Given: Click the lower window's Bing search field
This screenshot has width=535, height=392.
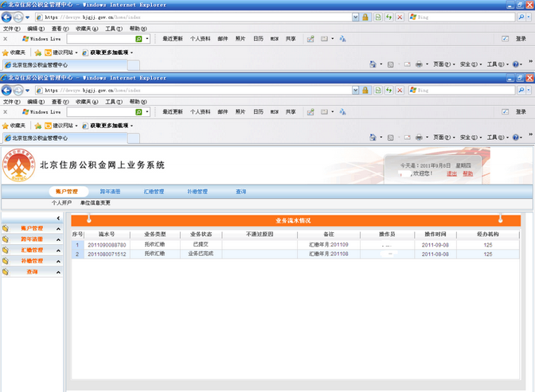Looking at the screenshot, I should (462, 91).
